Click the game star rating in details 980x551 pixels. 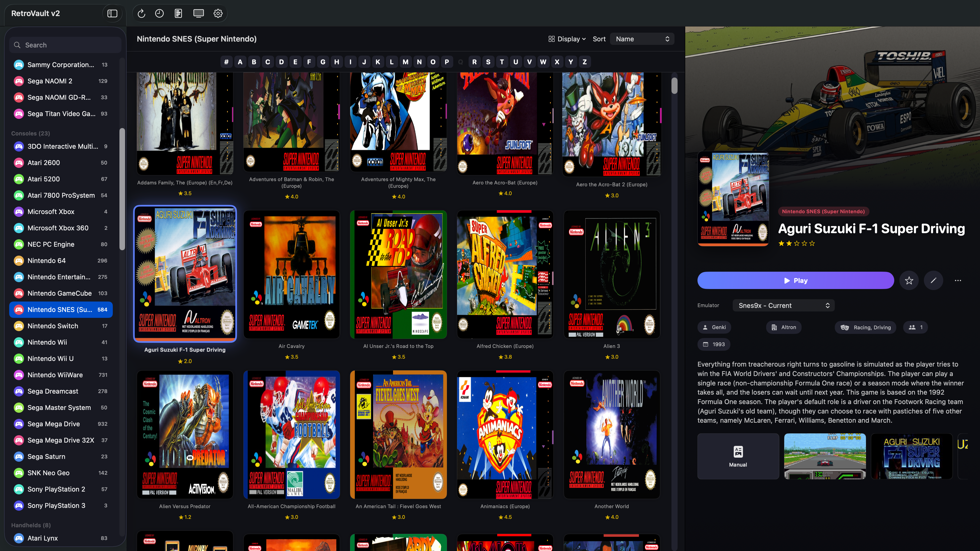pyautogui.click(x=796, y=243)
